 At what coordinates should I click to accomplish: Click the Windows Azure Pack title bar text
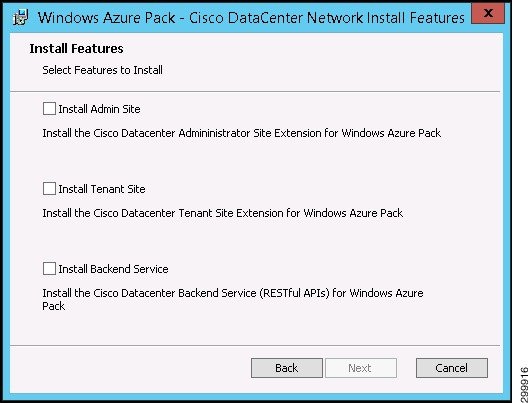point(251,18)
